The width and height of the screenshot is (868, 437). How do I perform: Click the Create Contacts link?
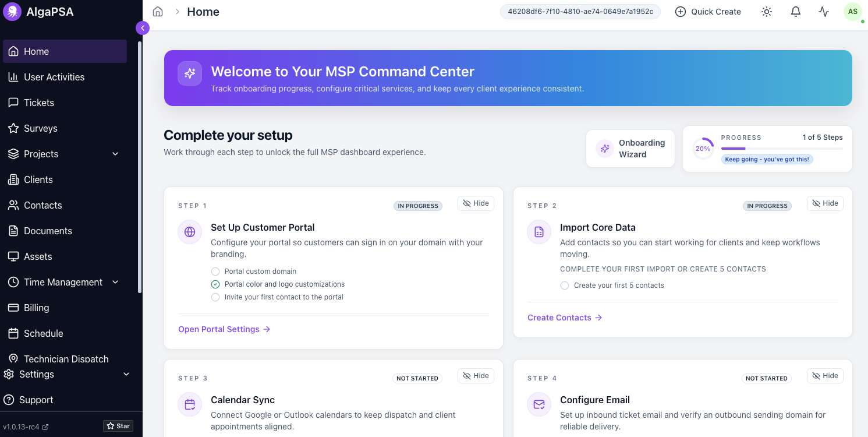(x=559, y=317)
